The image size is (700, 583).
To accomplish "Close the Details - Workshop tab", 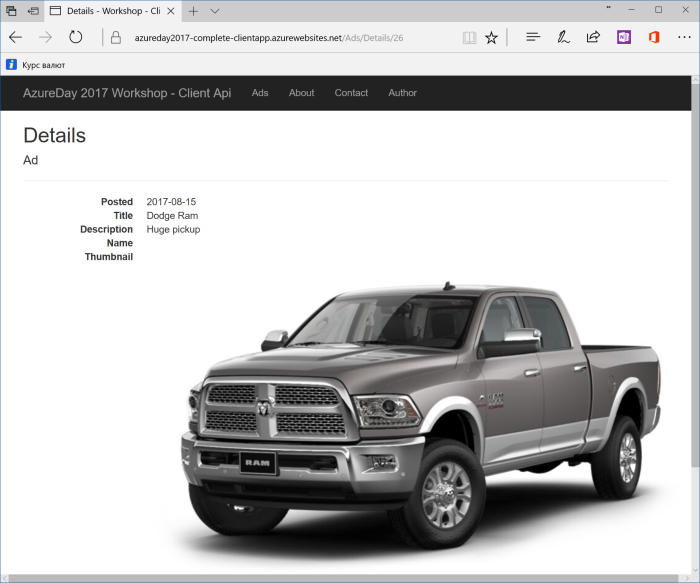I will (x=171, y=11).
